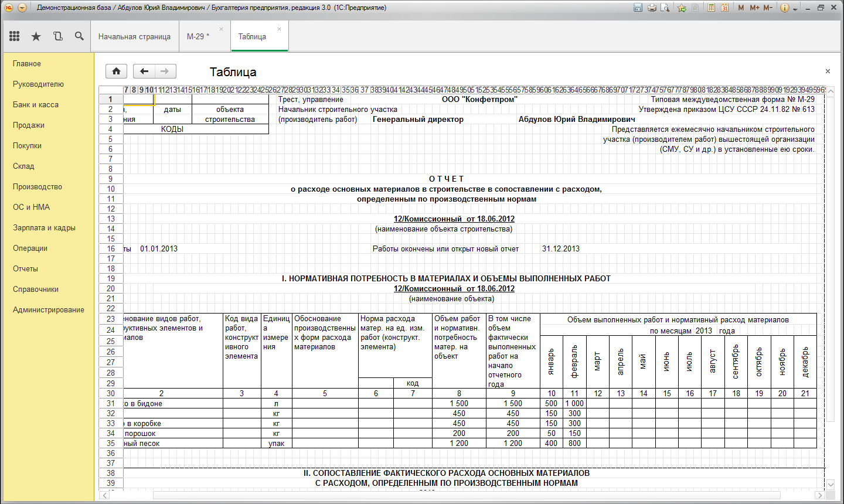Click the M- memory subtract button

[768, 8]
